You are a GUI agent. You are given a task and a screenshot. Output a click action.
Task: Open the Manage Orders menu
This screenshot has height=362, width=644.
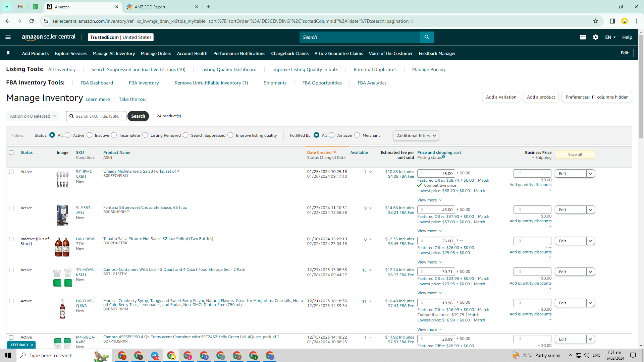pyautogui.click(x=156, y=53)
